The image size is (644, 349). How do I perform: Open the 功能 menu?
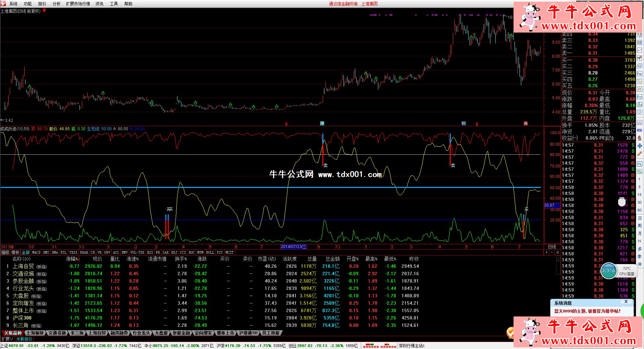click(28, 4)
